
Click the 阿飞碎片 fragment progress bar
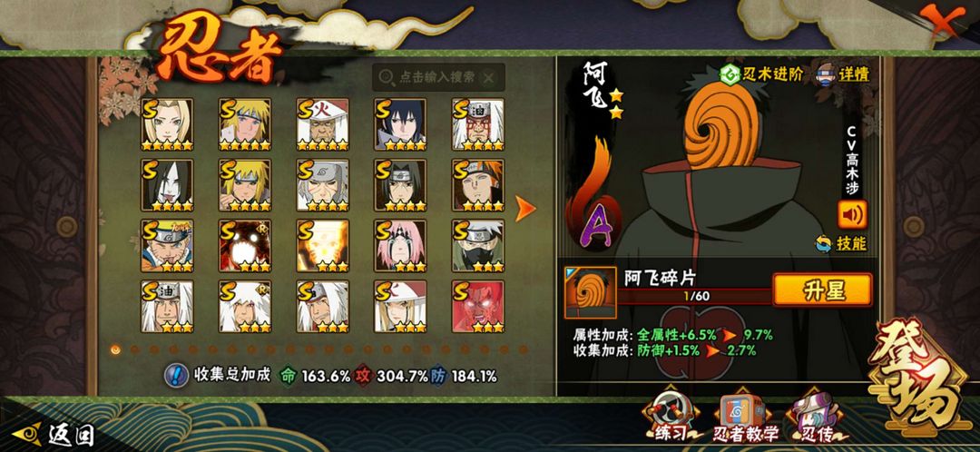click(x=695, y=296)
